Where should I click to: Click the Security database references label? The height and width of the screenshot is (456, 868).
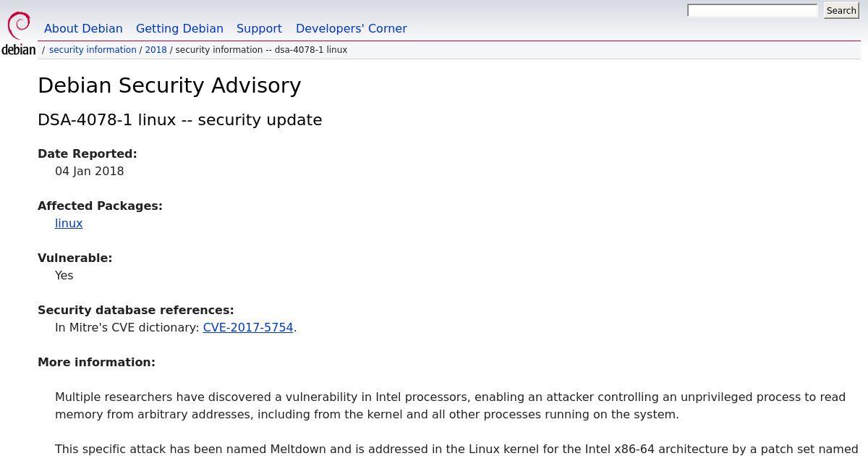coord(136,311)
